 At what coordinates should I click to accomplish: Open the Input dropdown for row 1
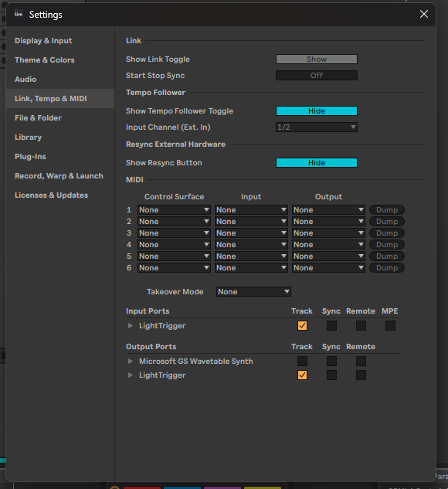251,210
